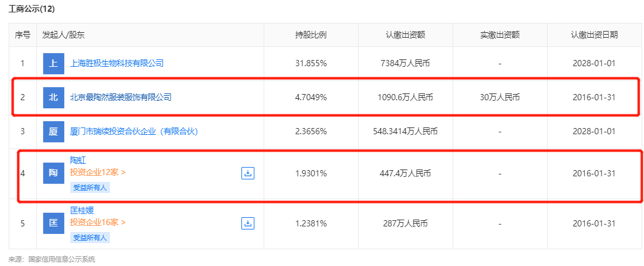644x266 pixels.
Task: Select 2016-01-31 date in 北京最陶然 row
Action: click(x=594, y=98)
